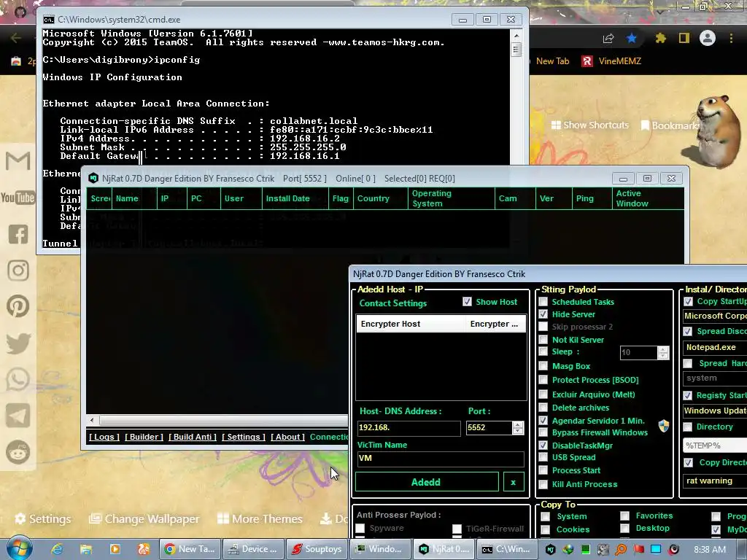Click the VicTim Name input field
Screen dimensions: 747x560
point(440,459)
